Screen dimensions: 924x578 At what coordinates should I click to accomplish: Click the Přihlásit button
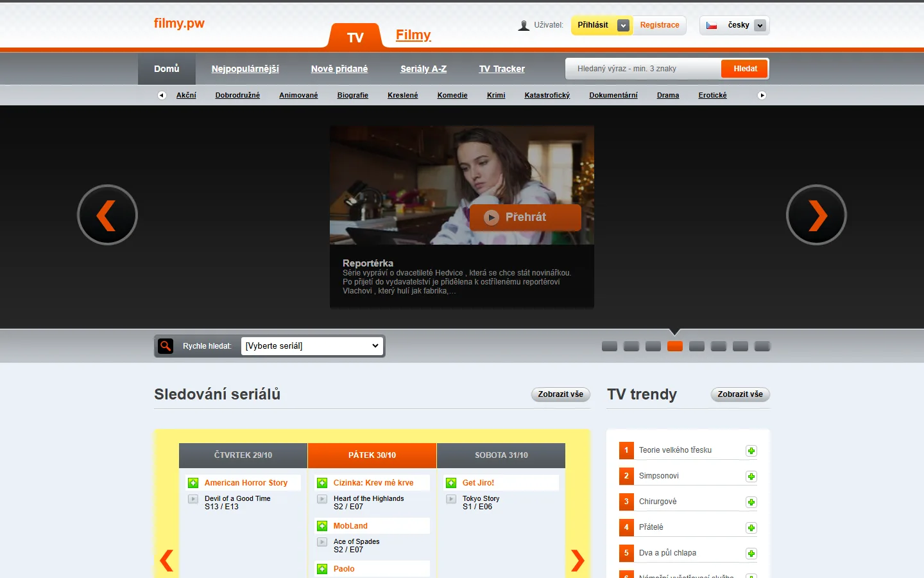click(593, 26)
